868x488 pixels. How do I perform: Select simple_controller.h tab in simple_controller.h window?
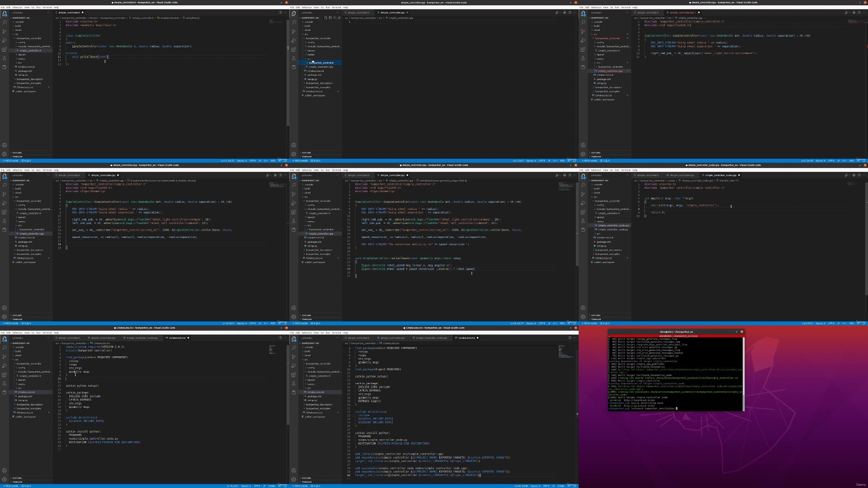pos(69,13)
